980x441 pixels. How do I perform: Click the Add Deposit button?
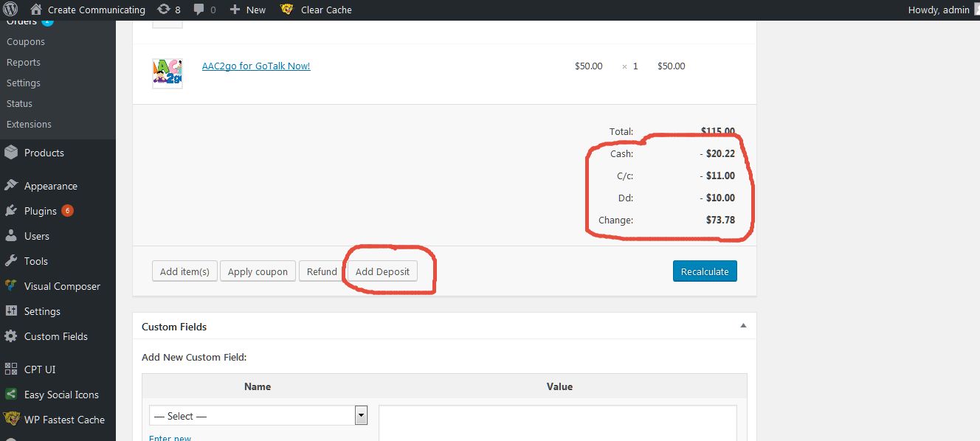[x=382, y=271]
